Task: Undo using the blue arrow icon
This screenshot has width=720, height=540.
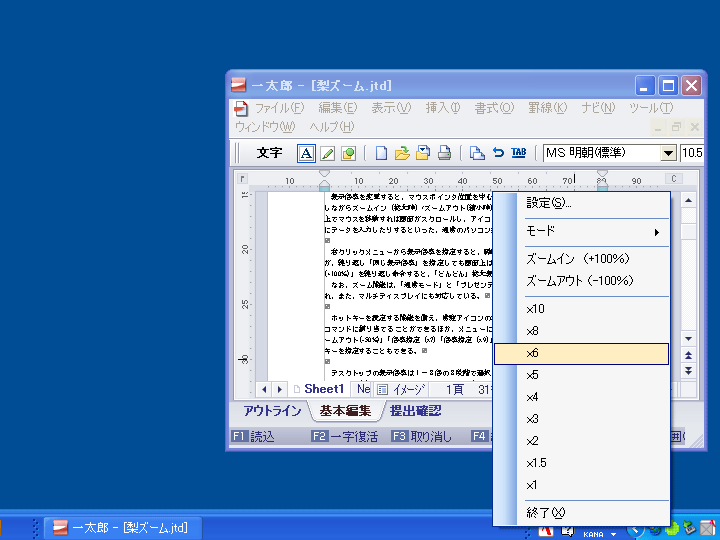Action: coord(498,152)
